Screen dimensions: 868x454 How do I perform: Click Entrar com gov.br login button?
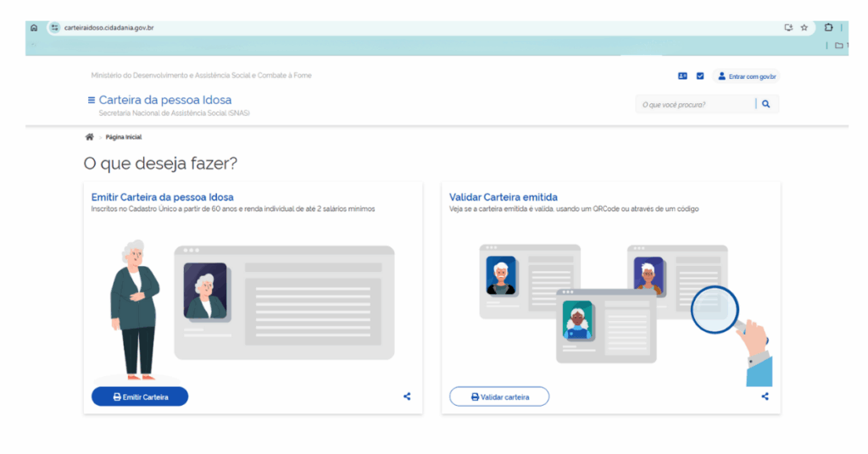[747, 76]
